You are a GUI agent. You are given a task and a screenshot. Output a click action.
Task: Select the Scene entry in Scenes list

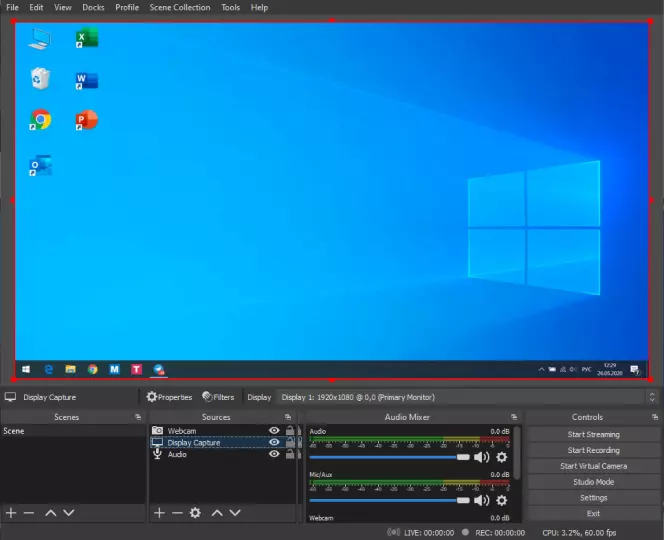click(x=73, y=431)
